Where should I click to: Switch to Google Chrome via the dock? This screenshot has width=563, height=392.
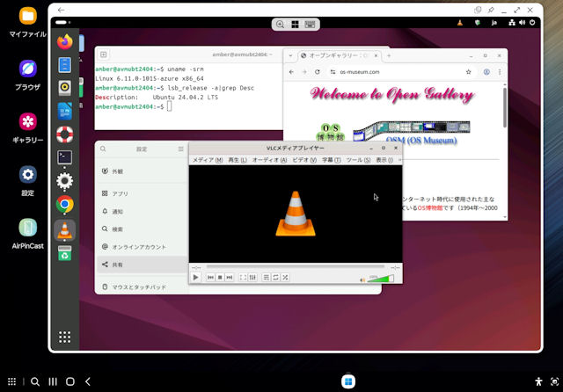click(x=64, y=204)
